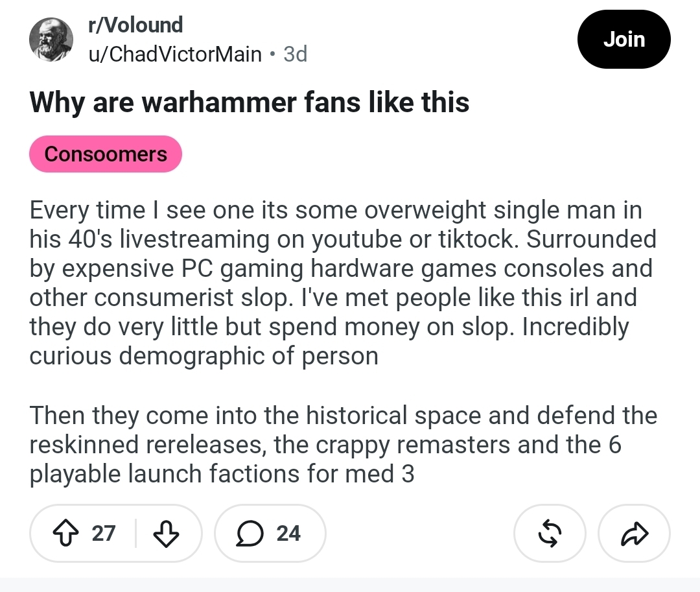Upvote the warhammer fans post
Image resolution: width=700 pixels, height=592 pixels.
pyautogui.click(x=65, y=533)
